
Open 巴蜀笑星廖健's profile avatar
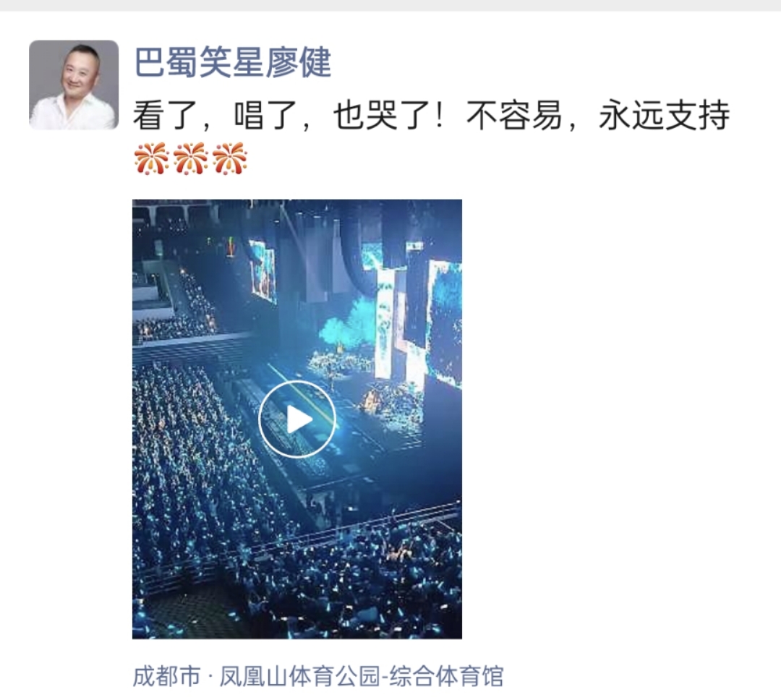coord(74,85)
